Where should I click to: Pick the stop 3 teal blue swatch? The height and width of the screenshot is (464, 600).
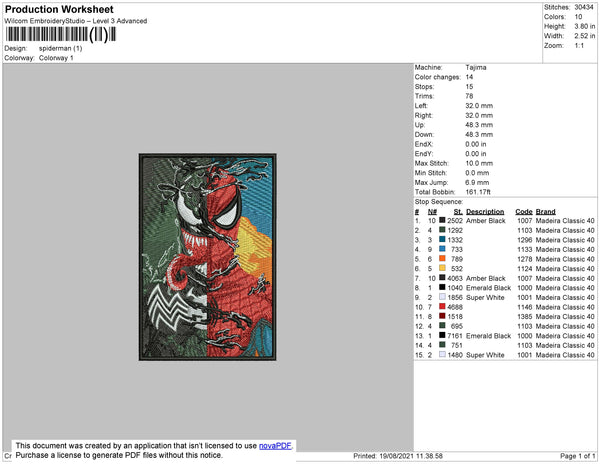(442, 239)
